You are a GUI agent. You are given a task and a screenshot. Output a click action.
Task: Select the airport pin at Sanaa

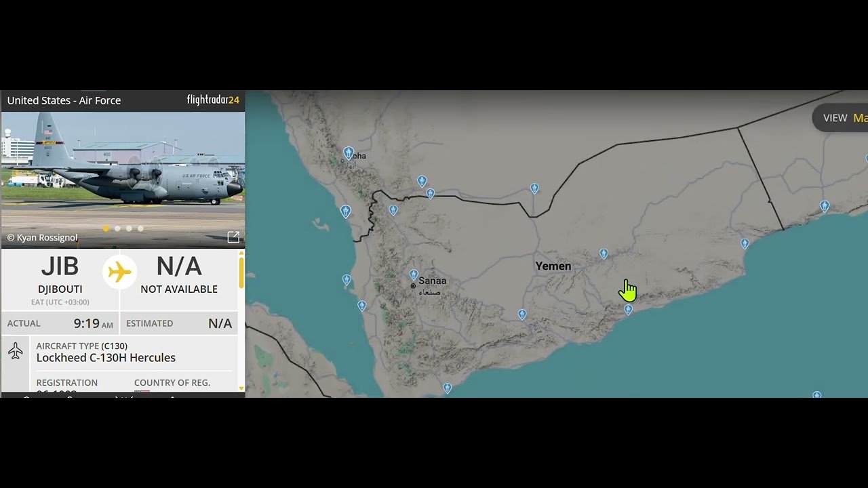(414, 274)
